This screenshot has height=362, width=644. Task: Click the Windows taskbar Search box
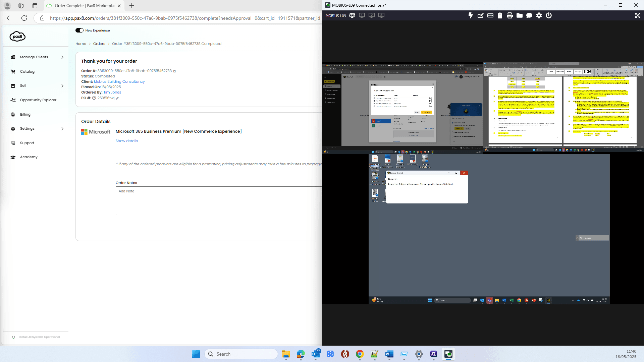241,354
